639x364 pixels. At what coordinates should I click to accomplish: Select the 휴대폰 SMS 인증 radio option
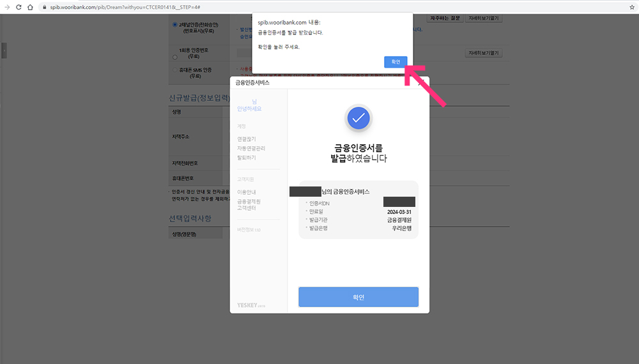coord(175,70)
